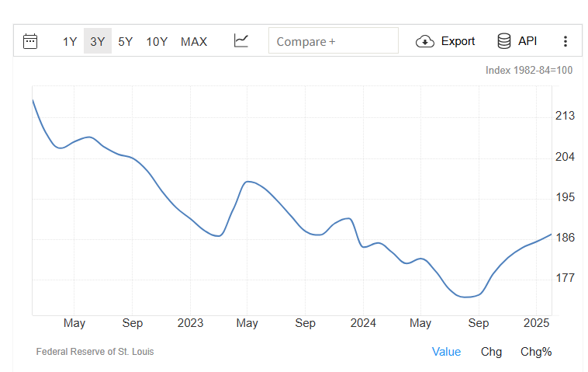Switch to Chg% display mode
The height and width of the screenshot is (372, 588).
click(536, 352)
